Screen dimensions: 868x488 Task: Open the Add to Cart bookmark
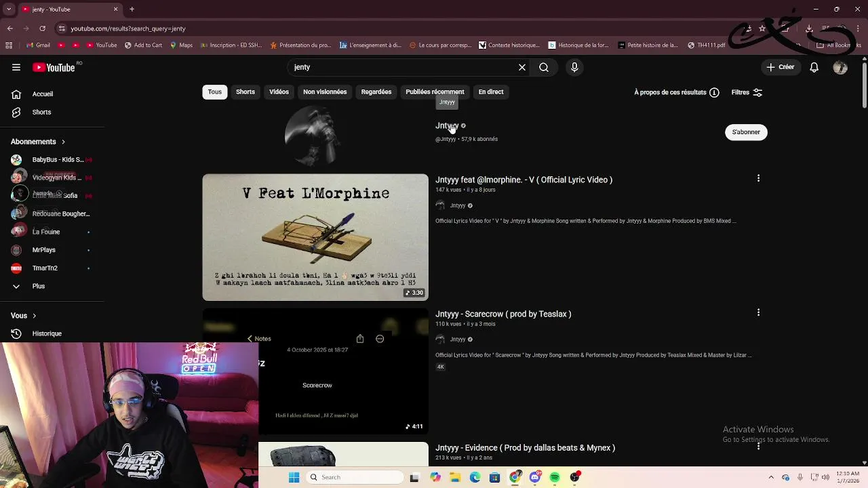click(143, 45)
